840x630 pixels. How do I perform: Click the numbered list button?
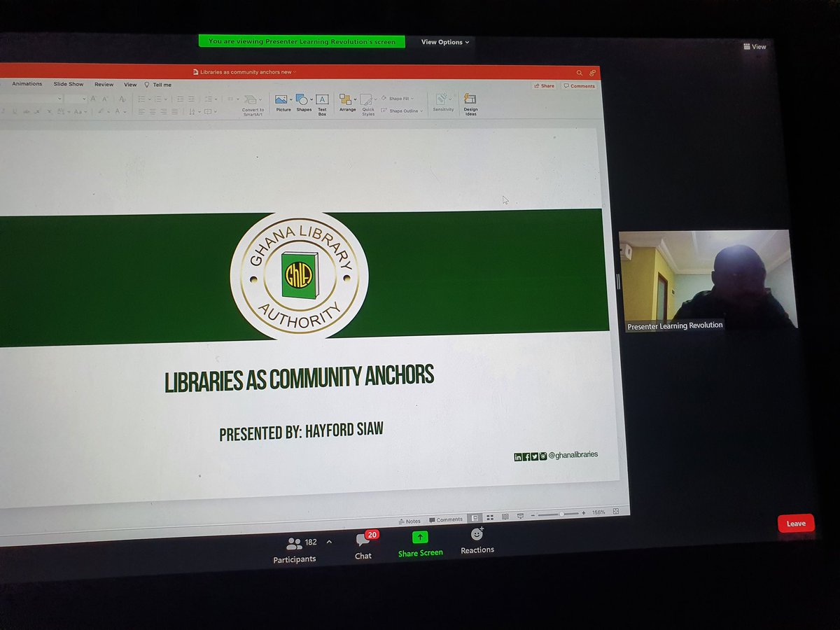pos(158,99)
